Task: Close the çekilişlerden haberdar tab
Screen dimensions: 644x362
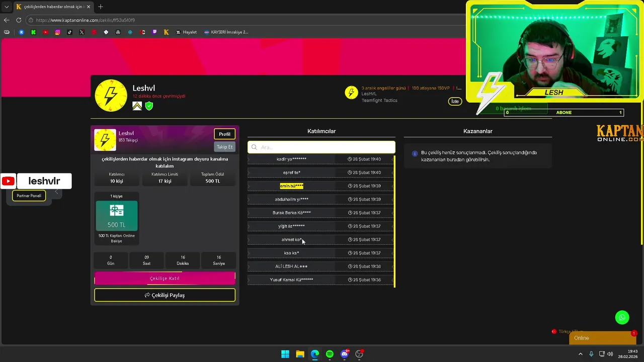Action: (x=90, y=7)
